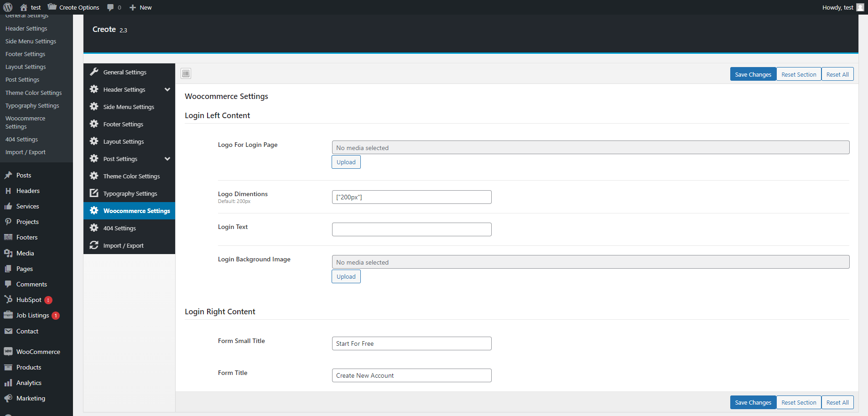
Task: Open the New content dropdown
Action: (140, 7)
